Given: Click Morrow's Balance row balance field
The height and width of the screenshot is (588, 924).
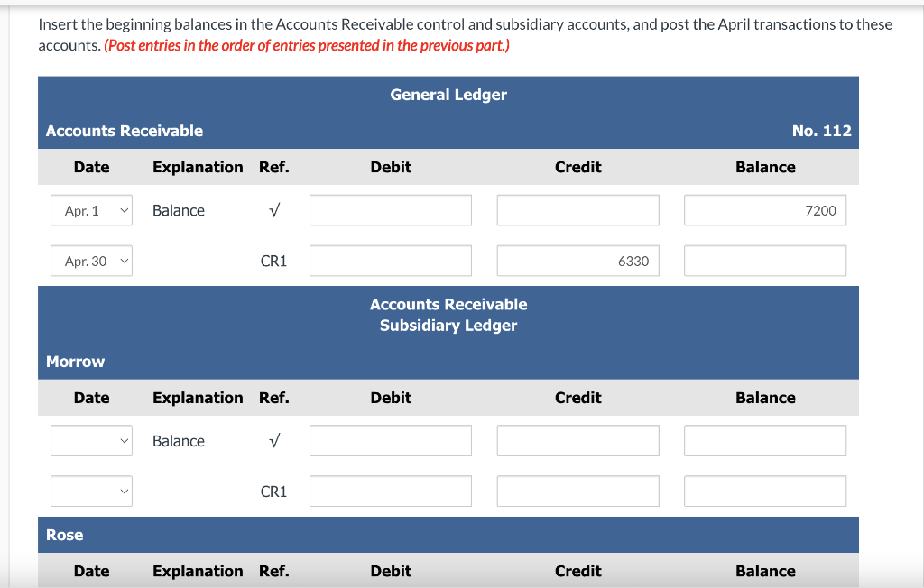Looking at the screenshot, I should [x=764, y=440].
